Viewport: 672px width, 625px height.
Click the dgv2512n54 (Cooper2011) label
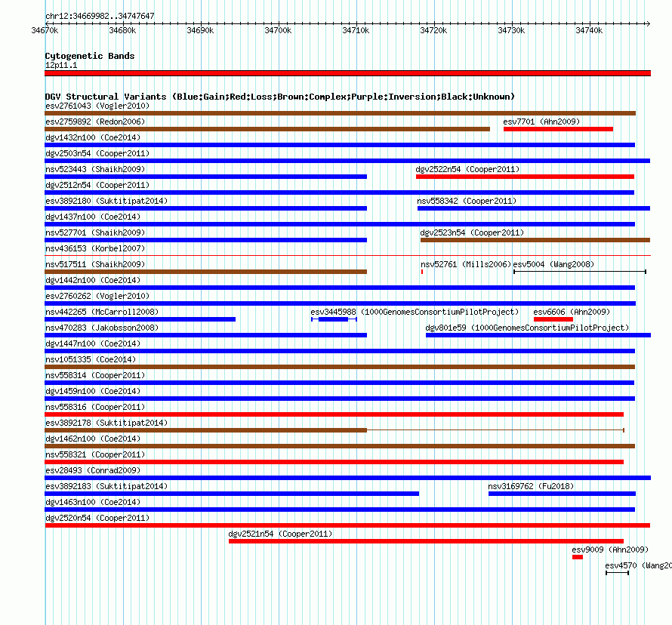[x=97, y=185]
